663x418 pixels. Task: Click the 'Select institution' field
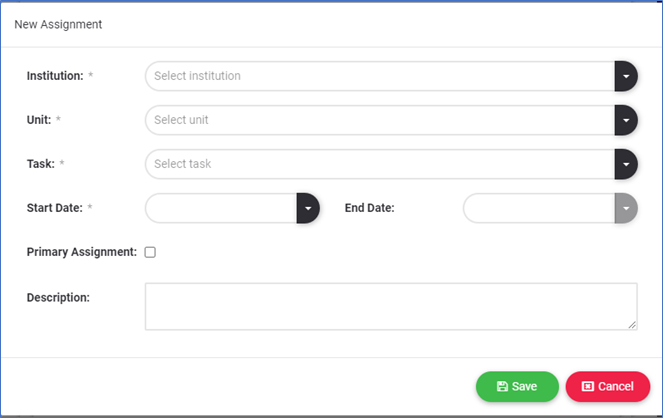(x=380, y=76)
